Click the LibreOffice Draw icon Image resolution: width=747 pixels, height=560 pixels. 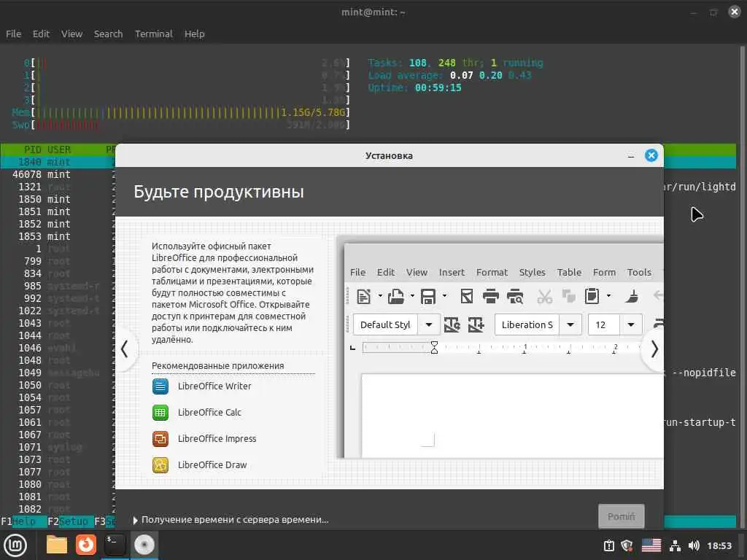[x=160, y=464]
